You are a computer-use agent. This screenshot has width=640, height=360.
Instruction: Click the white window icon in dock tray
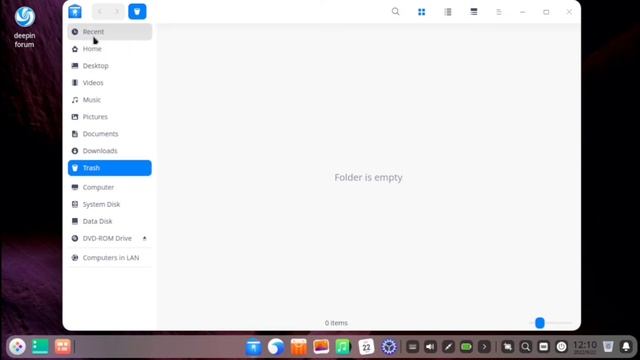543,347
